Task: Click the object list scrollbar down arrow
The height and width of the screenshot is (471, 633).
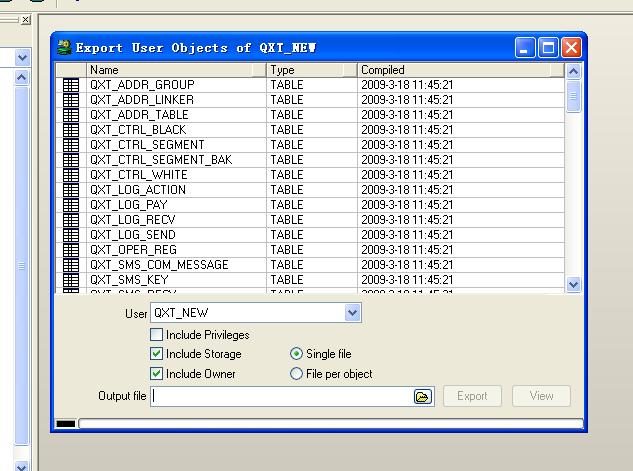Action: [x=573, y=285]
